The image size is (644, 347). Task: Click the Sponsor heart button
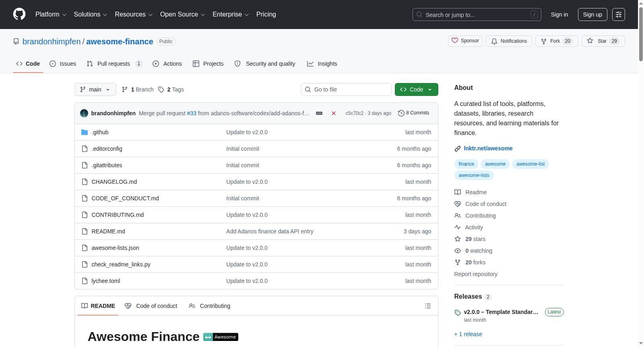(x=465, y=41)
